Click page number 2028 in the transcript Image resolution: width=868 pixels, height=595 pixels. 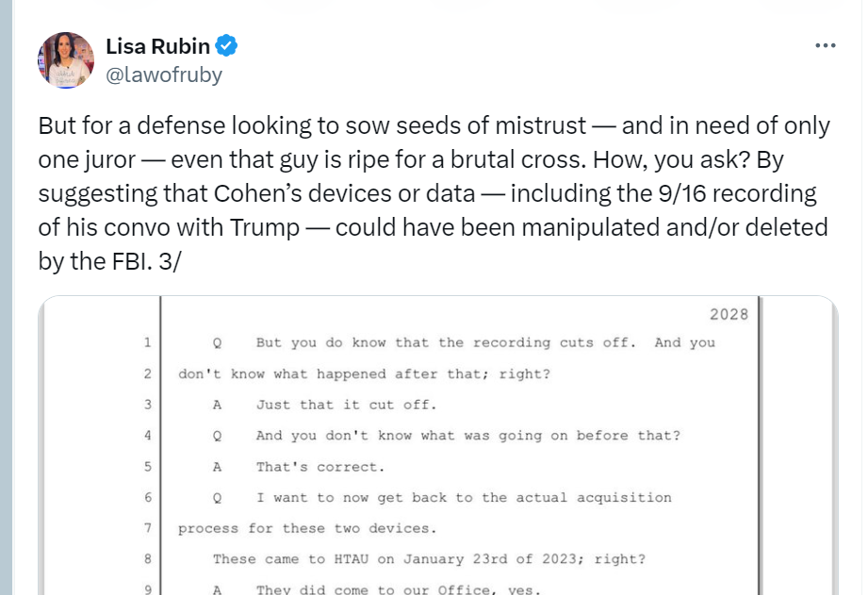click(x=729, y=314)
